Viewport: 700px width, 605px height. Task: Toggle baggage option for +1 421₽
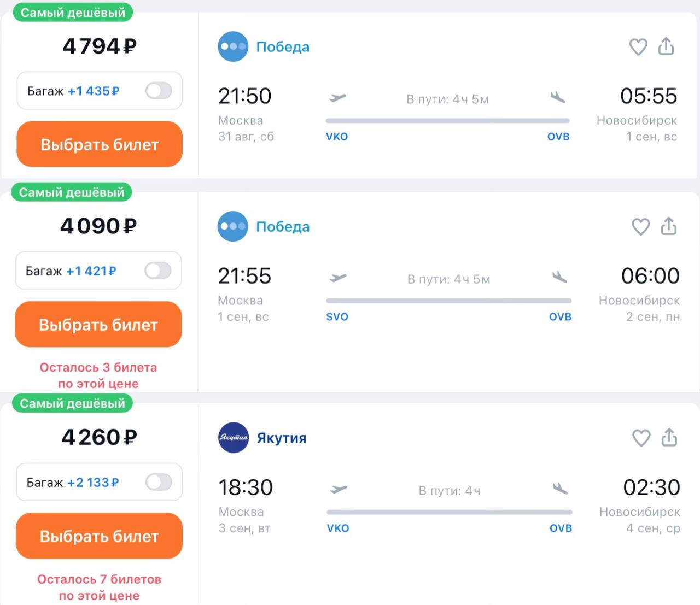[158, 271]
